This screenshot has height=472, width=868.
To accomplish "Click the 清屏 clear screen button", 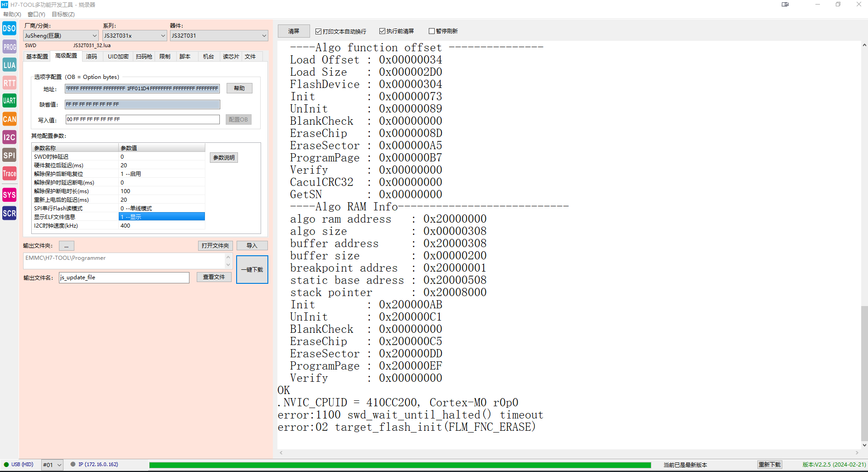I will coord(294,31).
